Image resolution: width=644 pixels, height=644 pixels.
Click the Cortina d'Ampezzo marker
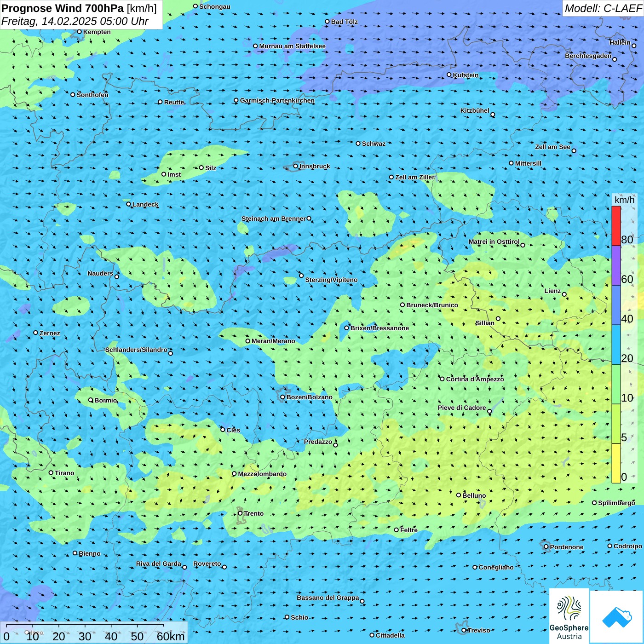[x=443, y=379]
